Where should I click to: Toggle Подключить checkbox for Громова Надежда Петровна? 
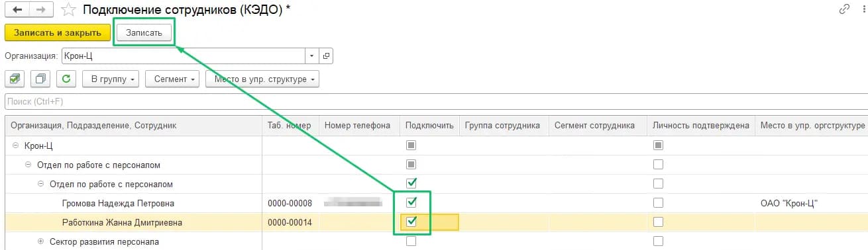click(x=411, y=202)
